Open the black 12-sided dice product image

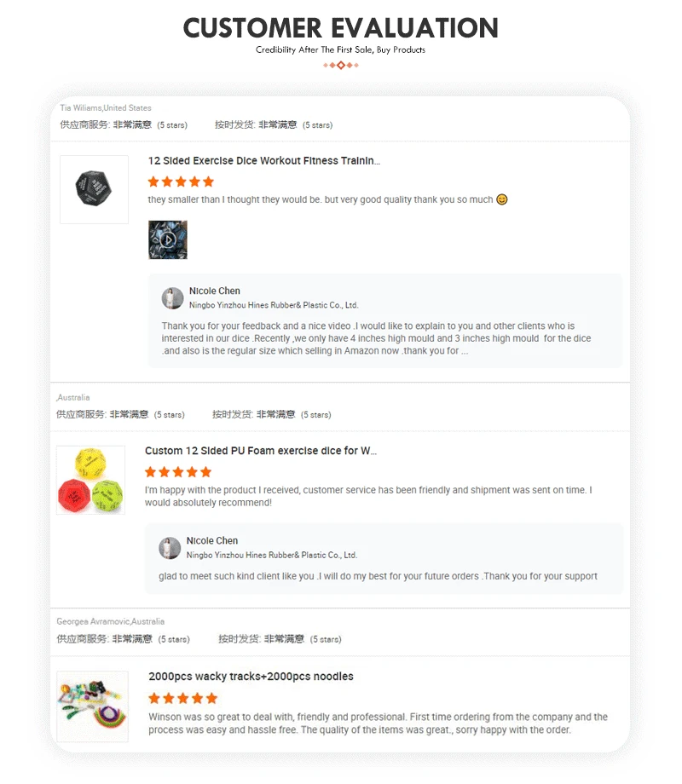(94, 189)
